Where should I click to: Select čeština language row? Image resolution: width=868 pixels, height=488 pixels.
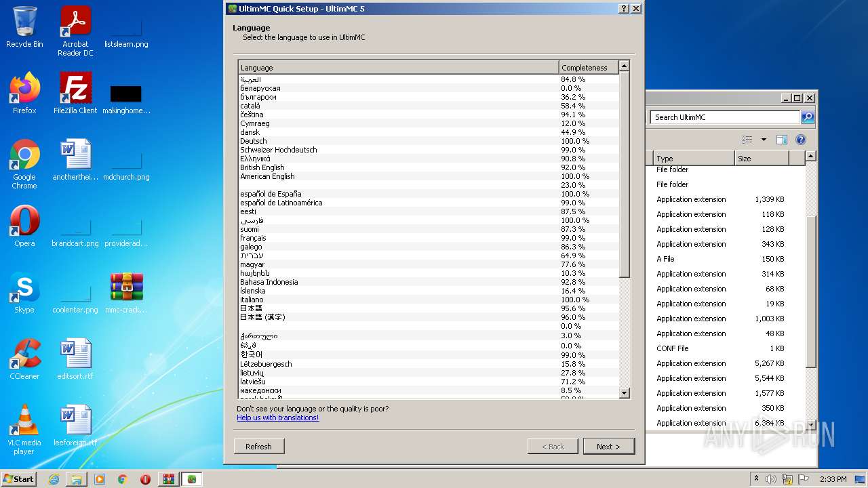pos(429,115)
